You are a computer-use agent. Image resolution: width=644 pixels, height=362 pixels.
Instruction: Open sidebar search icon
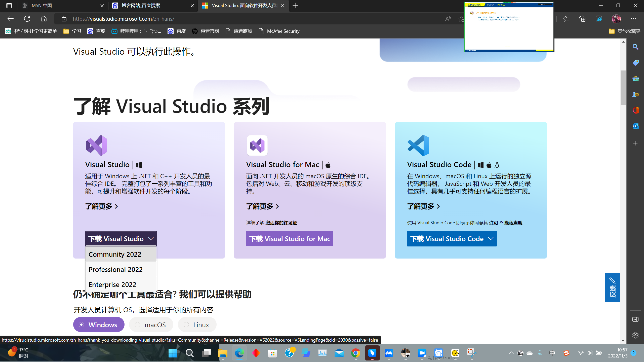[x=635, y=47]
